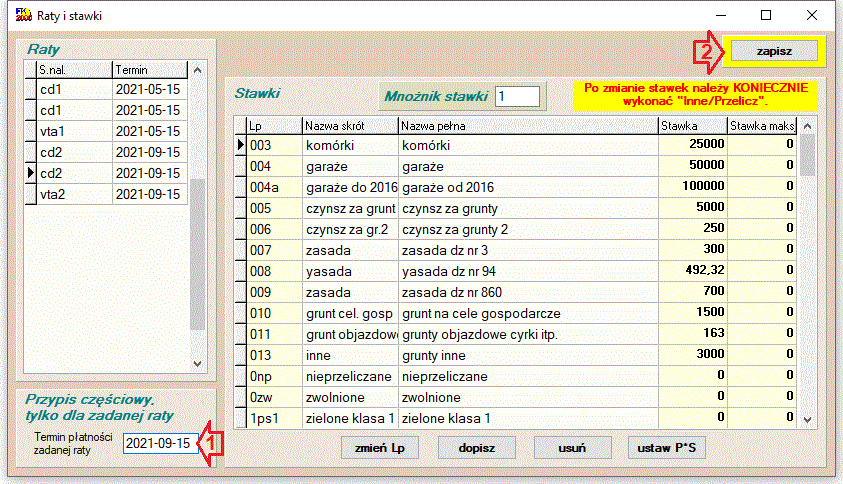This screenshot has height=484, width=843.
Task: Click the full name garaże od 2016
Action: point(528,187)
